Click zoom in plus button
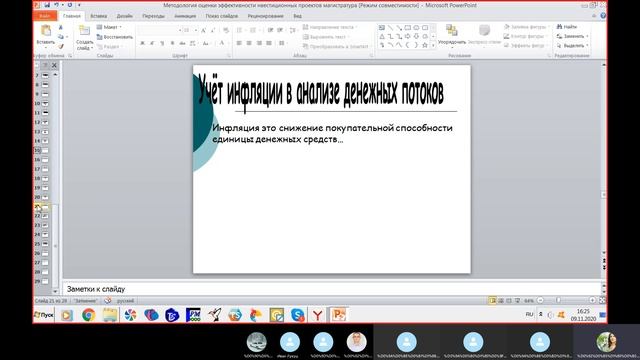 tap(592, 300)
